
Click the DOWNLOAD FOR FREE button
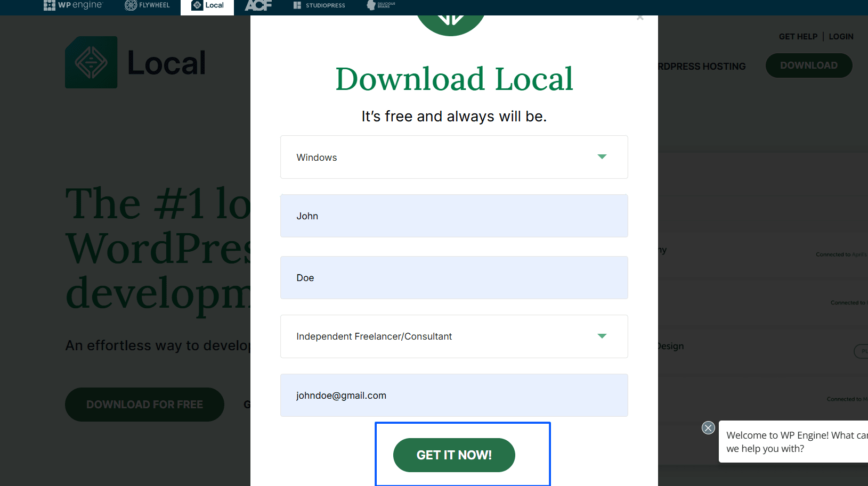pyautogui.click(x=144, y=405)
